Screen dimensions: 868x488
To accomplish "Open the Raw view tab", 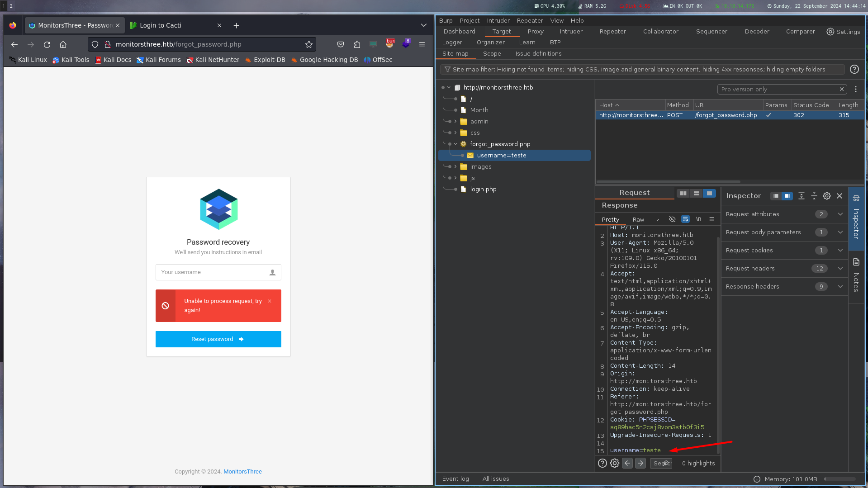I will point(638,220).
